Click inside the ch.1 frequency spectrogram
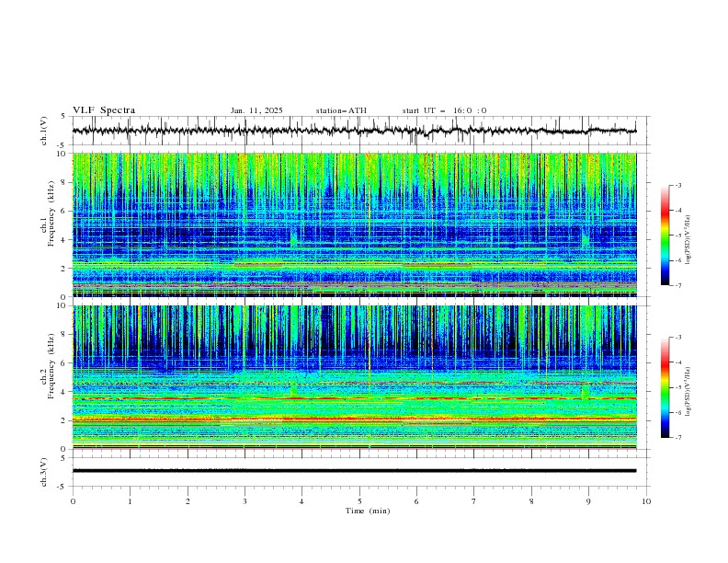 coord(355,224)
